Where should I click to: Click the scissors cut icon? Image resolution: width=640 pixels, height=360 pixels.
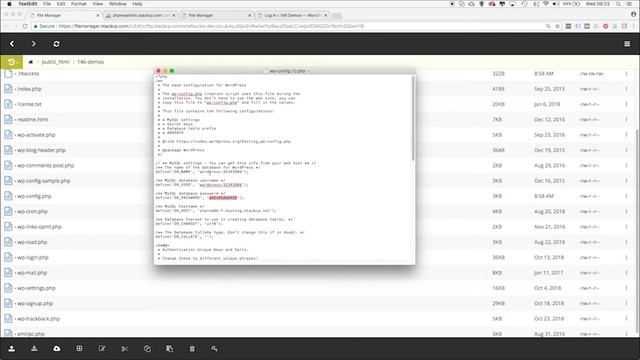click(x=124, y=349)
